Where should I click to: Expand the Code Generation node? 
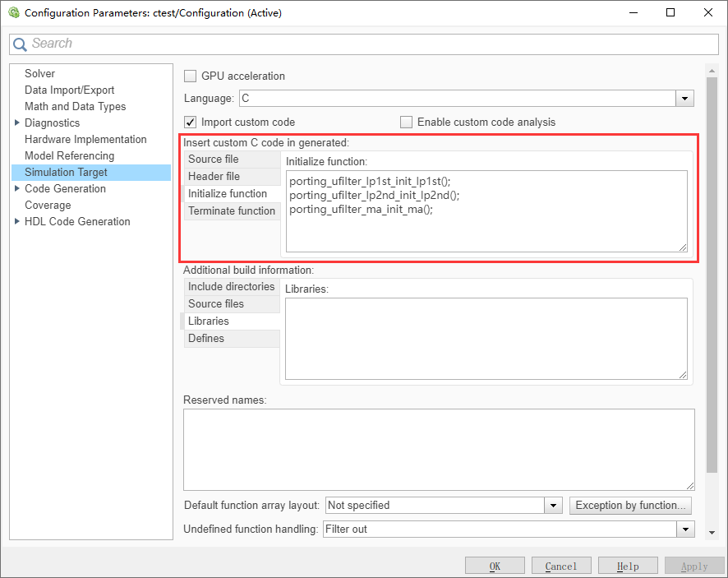point(17,188)
